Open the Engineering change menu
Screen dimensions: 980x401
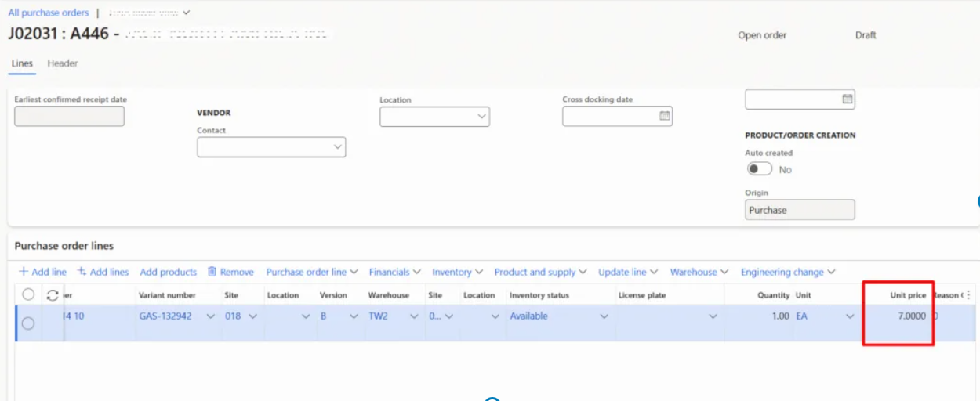[788, 272]
